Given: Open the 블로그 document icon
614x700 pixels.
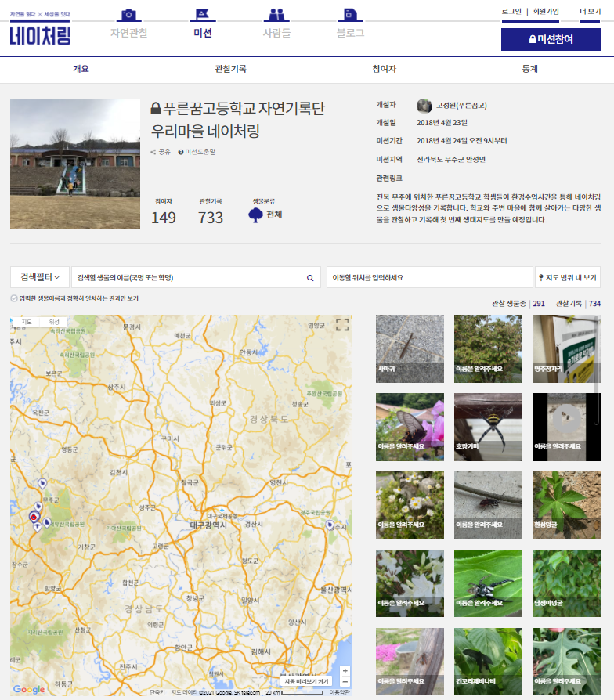Looking at the screenshot, I should tap(350, 15).
